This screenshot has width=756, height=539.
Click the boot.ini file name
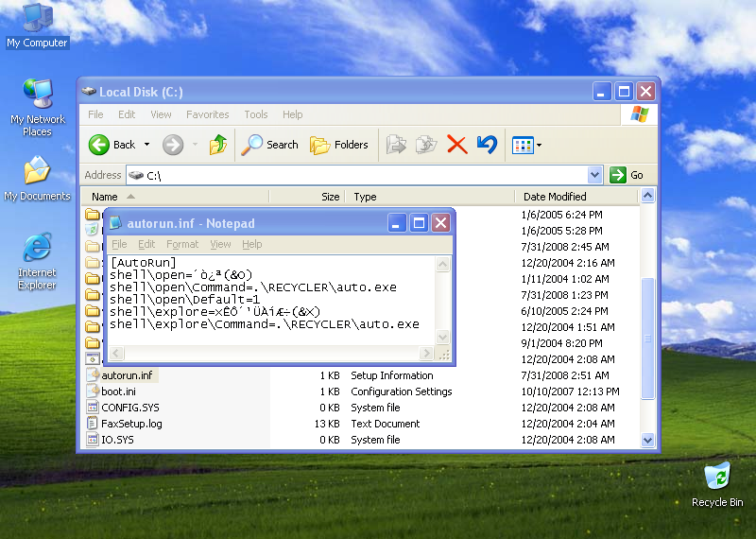119,391
